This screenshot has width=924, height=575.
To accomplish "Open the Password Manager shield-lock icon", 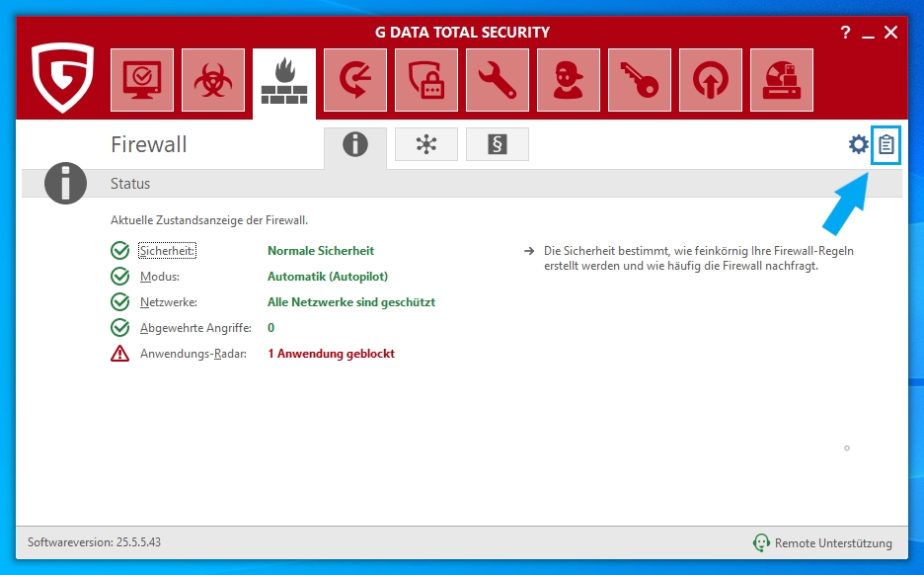I will 426,80.
